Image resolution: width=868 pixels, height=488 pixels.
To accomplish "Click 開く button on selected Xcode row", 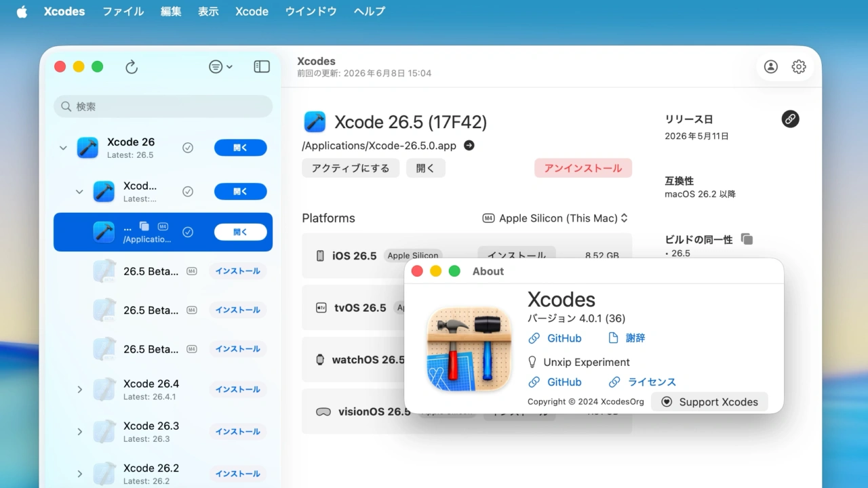I will pyautogui.click(x=241, y=232).
